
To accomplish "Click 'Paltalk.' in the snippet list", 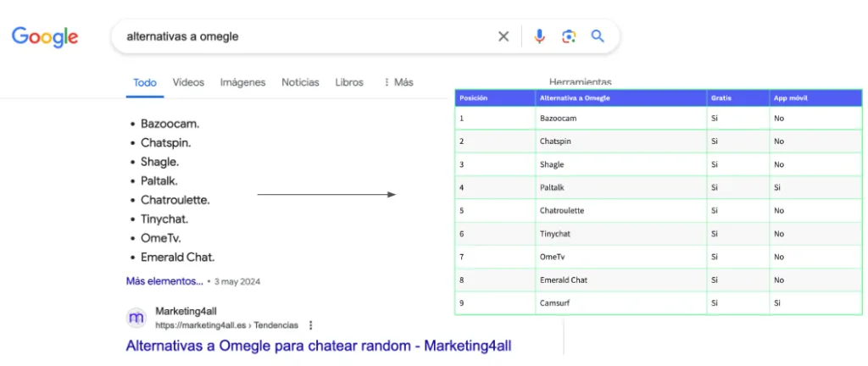I will tap(159, 180).
